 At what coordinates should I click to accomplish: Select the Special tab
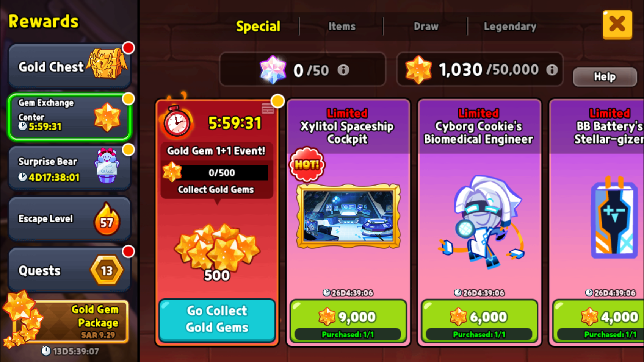tap(258, 26)
